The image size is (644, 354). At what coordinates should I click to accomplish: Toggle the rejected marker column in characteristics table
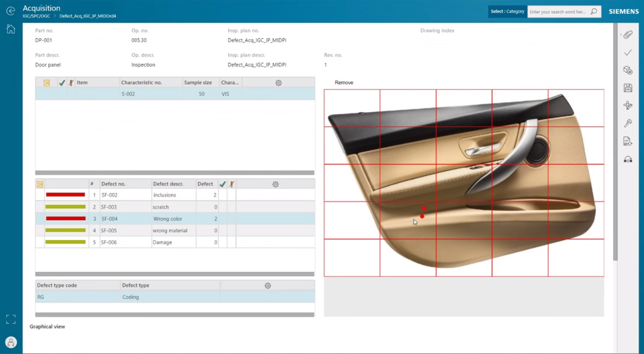point(70,83)
